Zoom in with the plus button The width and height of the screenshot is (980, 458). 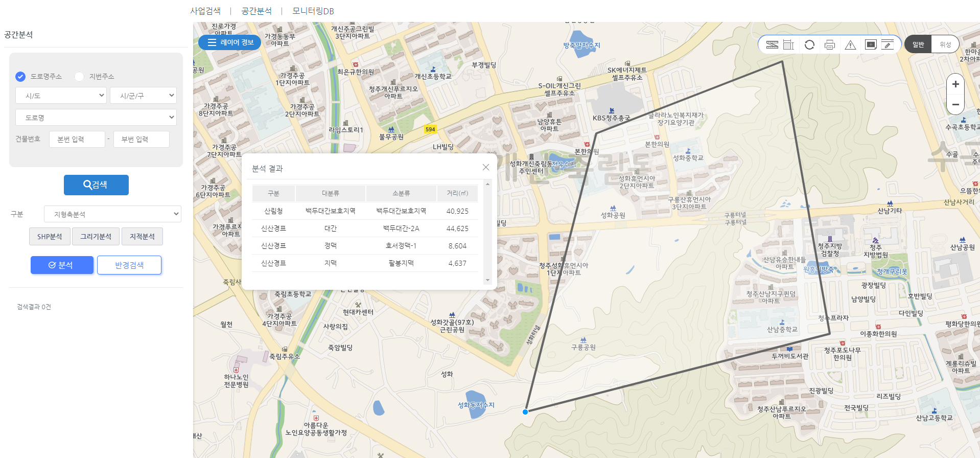[955, 84]
